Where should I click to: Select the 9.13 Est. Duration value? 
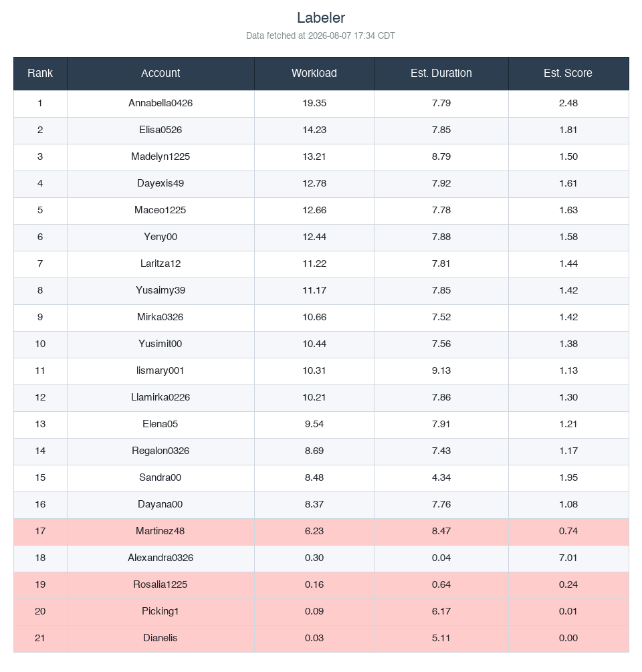click(x=441, y=370)
